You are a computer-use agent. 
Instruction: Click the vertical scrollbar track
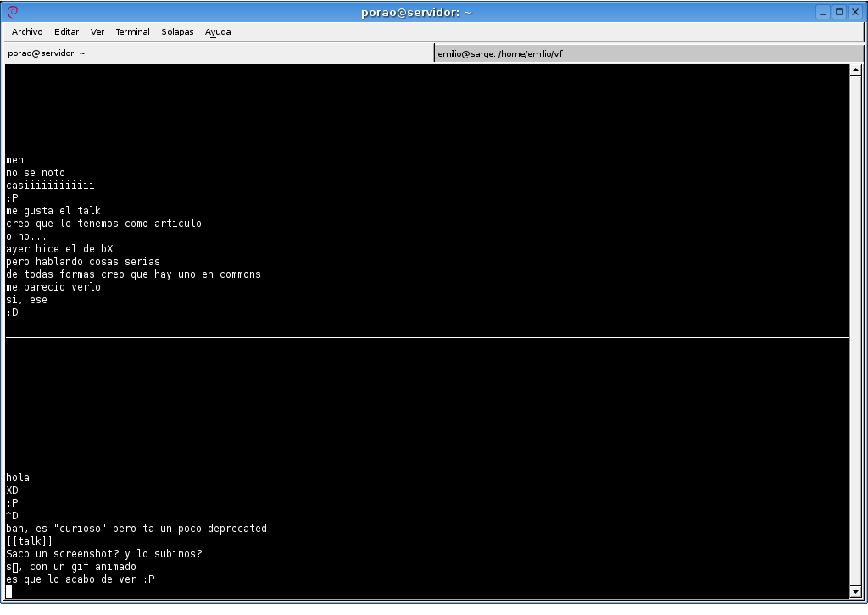[x=855, y=330]
